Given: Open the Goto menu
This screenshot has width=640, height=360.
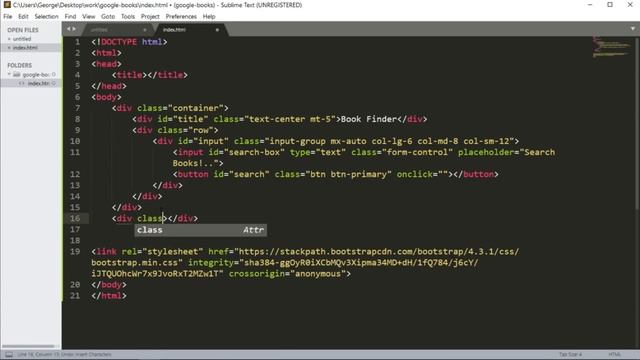Looking at the screenshot, I should [108, 16].
